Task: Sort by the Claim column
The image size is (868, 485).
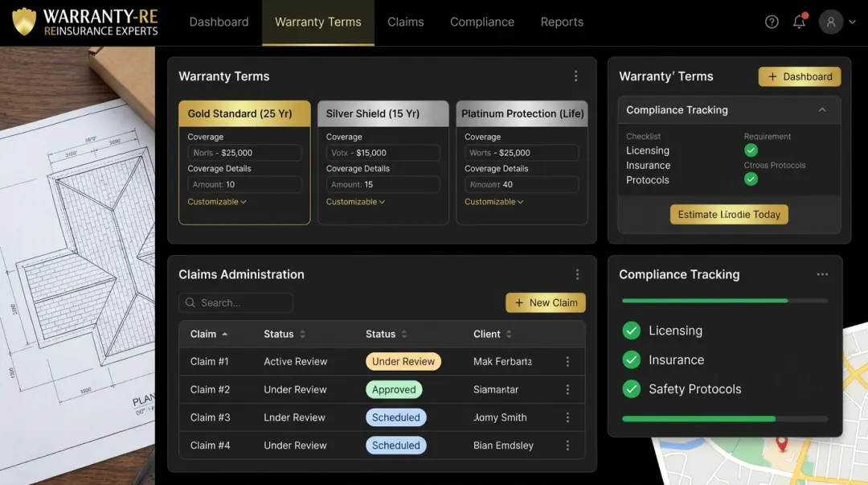Action: tap(209, 335)
